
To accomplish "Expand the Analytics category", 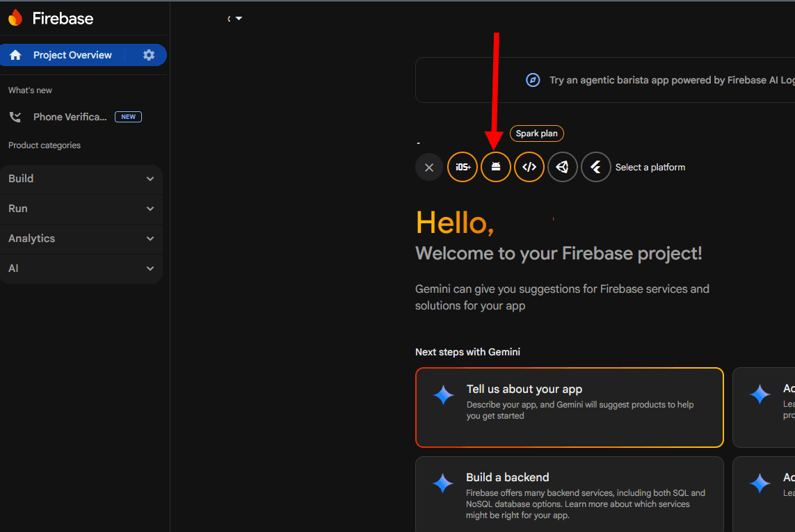I will (x=81, y=239).
